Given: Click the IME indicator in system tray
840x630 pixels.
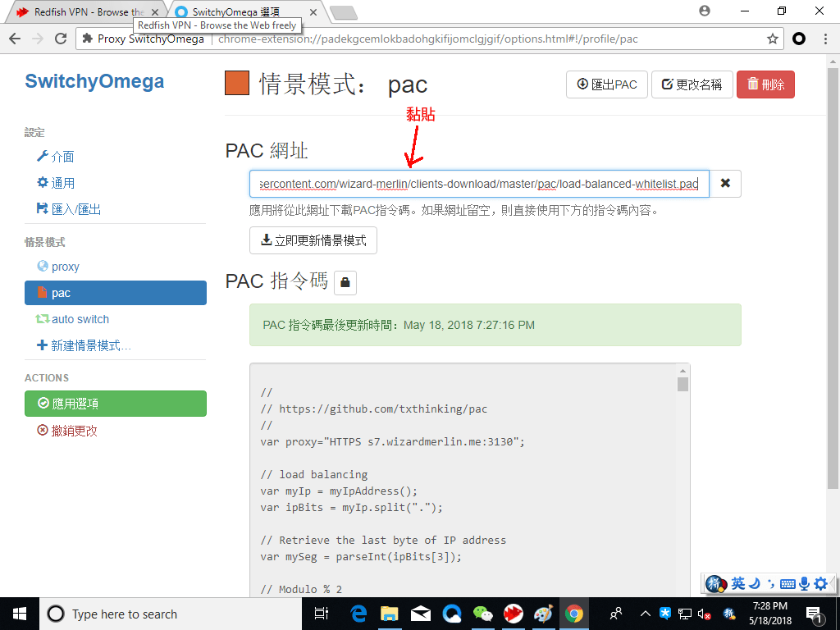Looking at the screenshot, I should pos(728,614).
